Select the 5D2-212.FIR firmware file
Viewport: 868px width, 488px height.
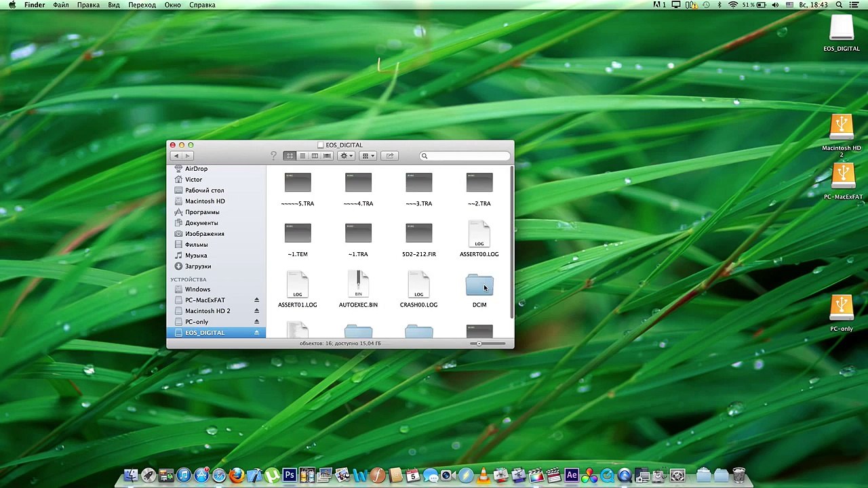click(x=418, y=233)
